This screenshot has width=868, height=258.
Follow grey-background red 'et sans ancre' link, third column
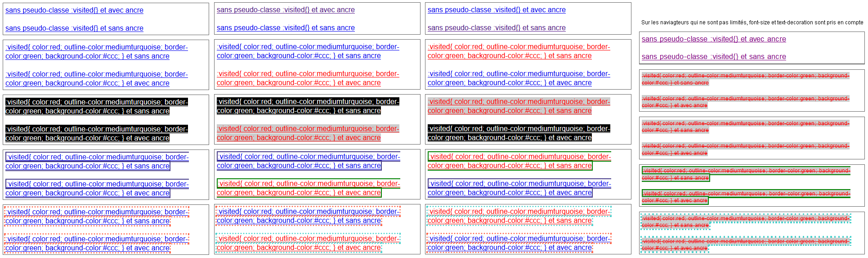pos(519,106)
